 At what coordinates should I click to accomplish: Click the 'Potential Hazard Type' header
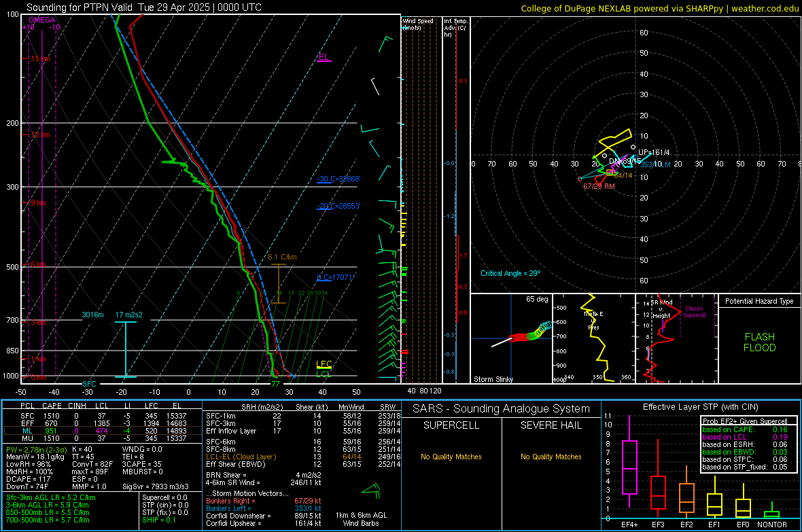pos(760,301)
